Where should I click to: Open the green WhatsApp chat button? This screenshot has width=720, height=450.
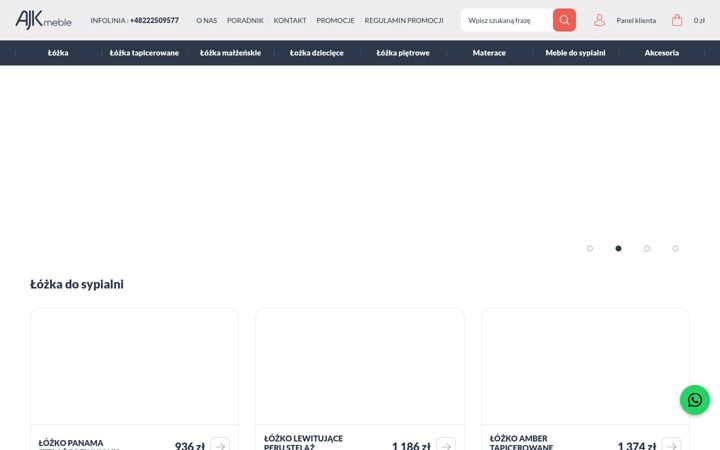695,400
